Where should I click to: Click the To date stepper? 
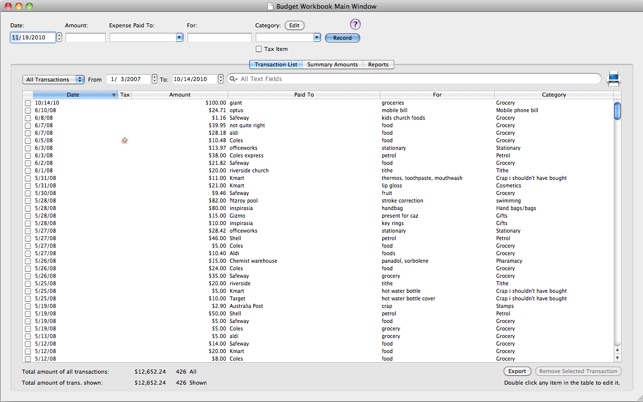[x=221, y=79]
